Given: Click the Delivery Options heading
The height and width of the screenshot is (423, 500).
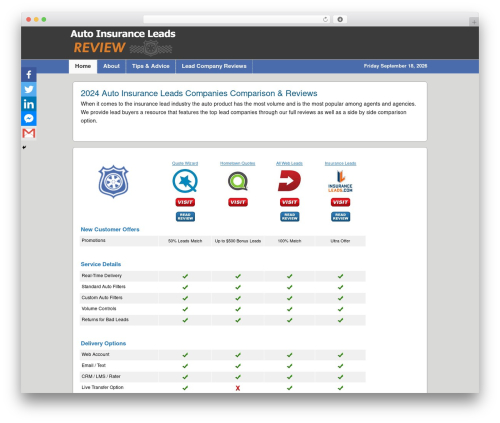Looking at the screenshot, I should pyautogui.click(x=103, y=343).
